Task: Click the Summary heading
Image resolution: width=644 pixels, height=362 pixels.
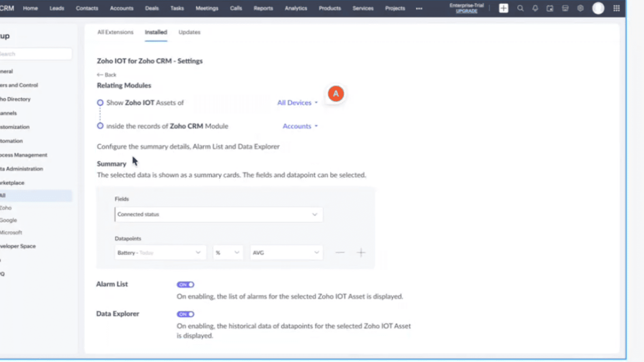Action: 112,164
